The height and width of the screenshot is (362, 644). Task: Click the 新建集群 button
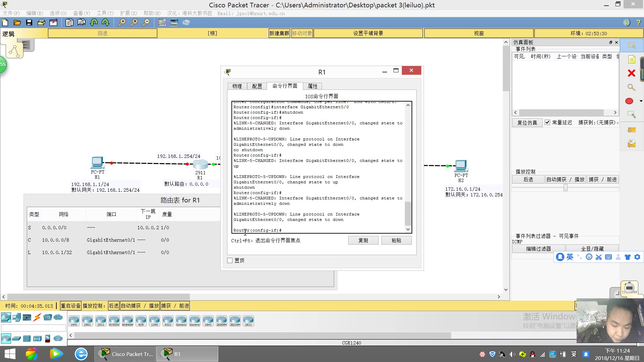tap(279, 33)
